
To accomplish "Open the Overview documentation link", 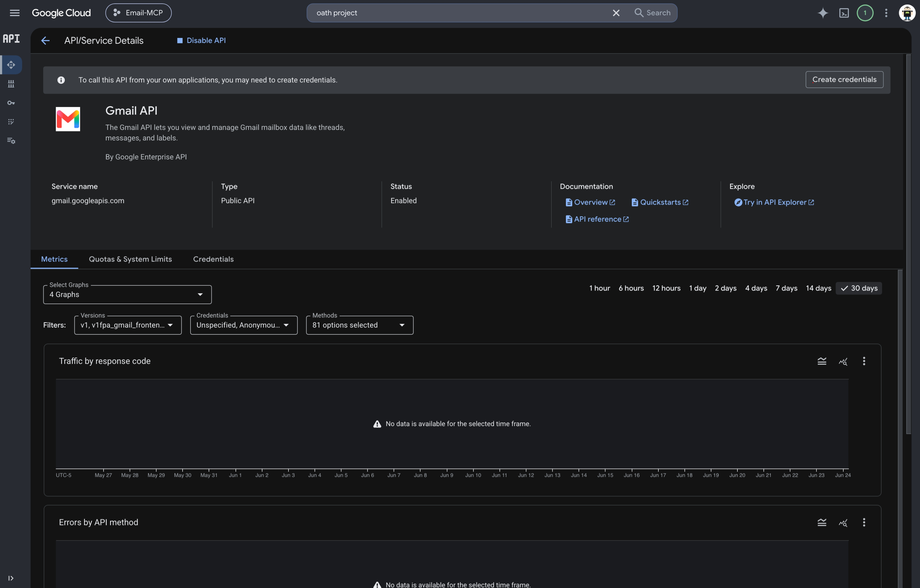I will pyautogui.click(x=590, y=202).
